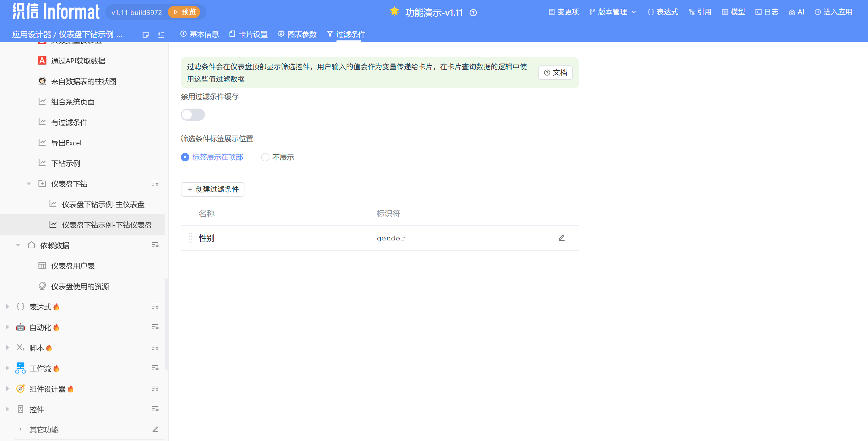The height and width of the screenshot is (441, 868).
Task: Click the 预览 preview button
Action: (x=184, y=12)
